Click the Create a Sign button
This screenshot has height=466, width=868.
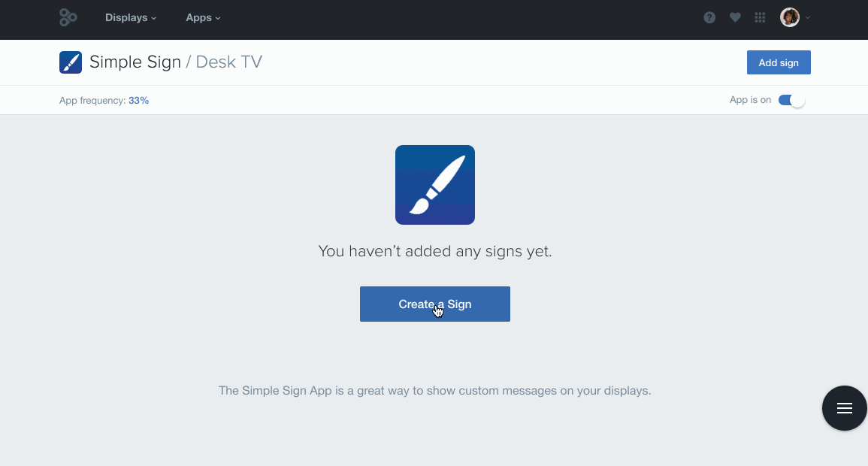coord(435,304)
